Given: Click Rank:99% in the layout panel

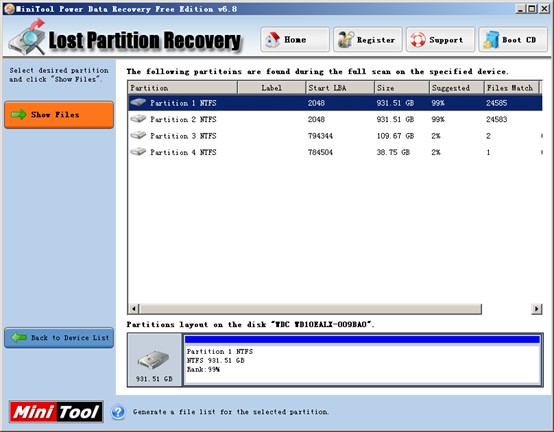Looking at the screenshot, I should pos(203,369).
